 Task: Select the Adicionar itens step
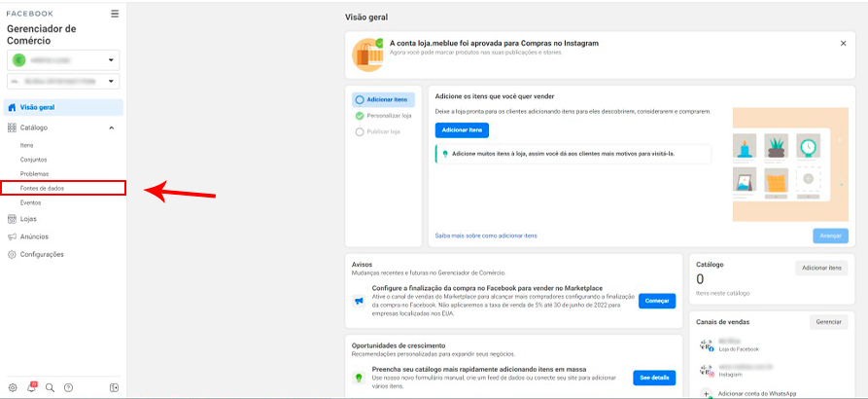coord(383,99)
